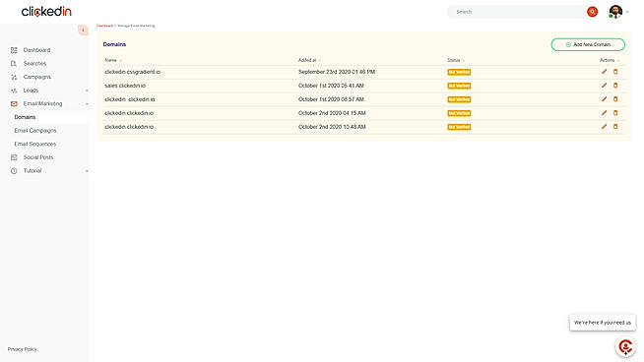
Task: Collapse the sidebar with the arrow button
Action: click(x=83, y=30)
